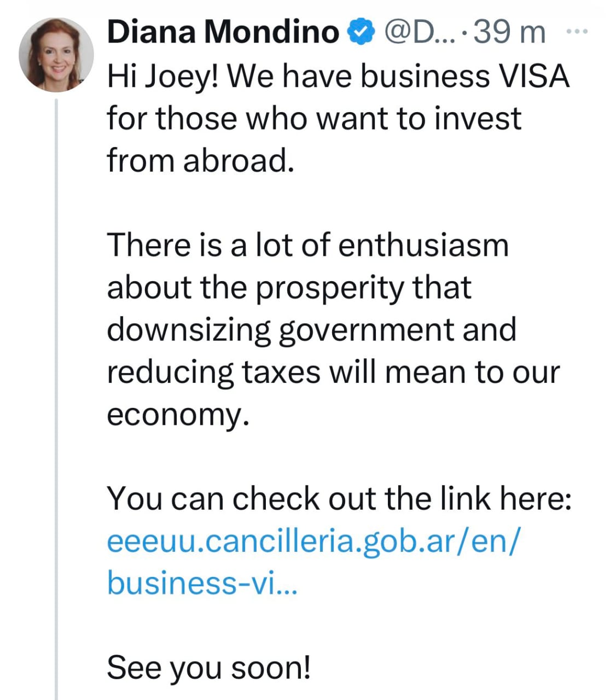The image size is (610, 700).
Task: Open the tweet via 39 m timestamp
Action: point(510,33)
